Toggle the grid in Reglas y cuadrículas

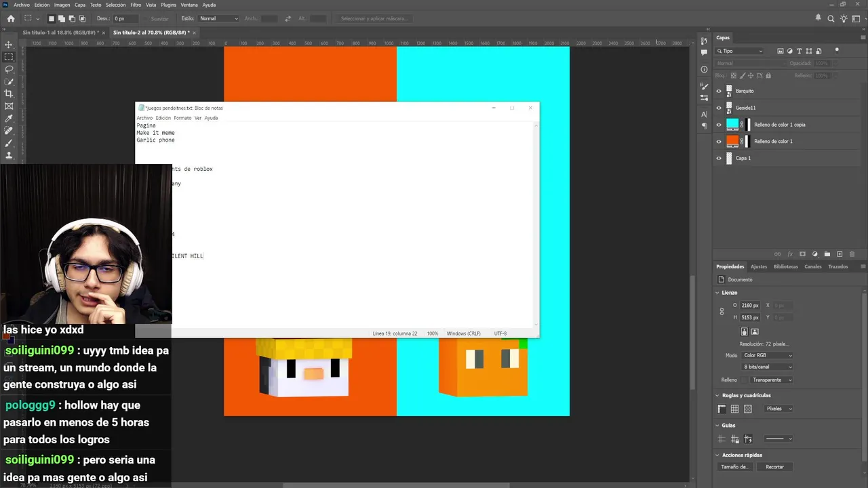coord(734,409)
